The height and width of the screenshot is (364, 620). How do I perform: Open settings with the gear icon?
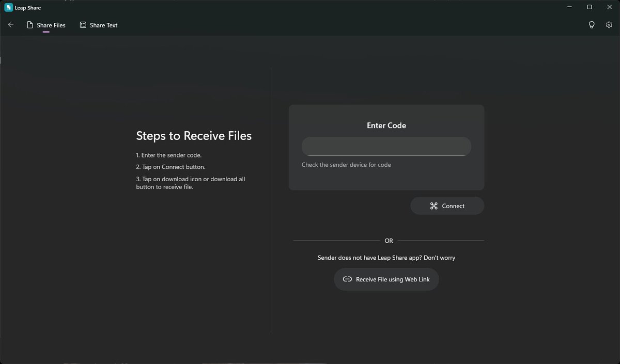(609, 25)
